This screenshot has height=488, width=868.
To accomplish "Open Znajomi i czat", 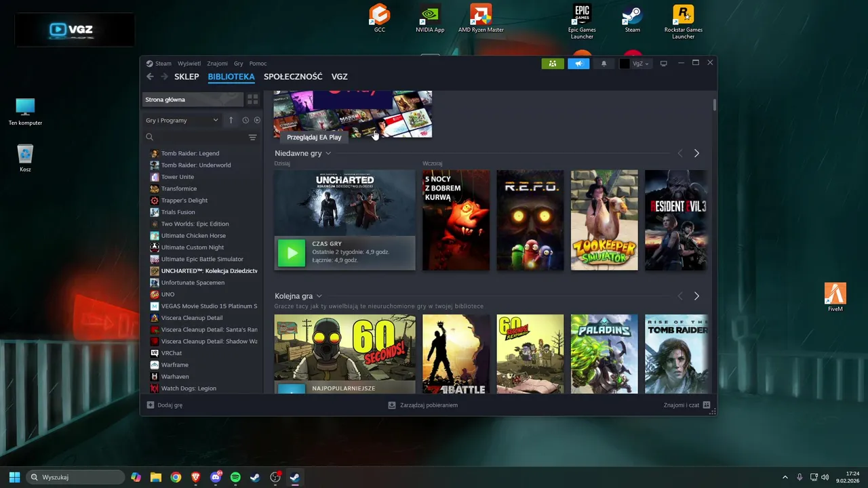I will (x=682, y=405).
